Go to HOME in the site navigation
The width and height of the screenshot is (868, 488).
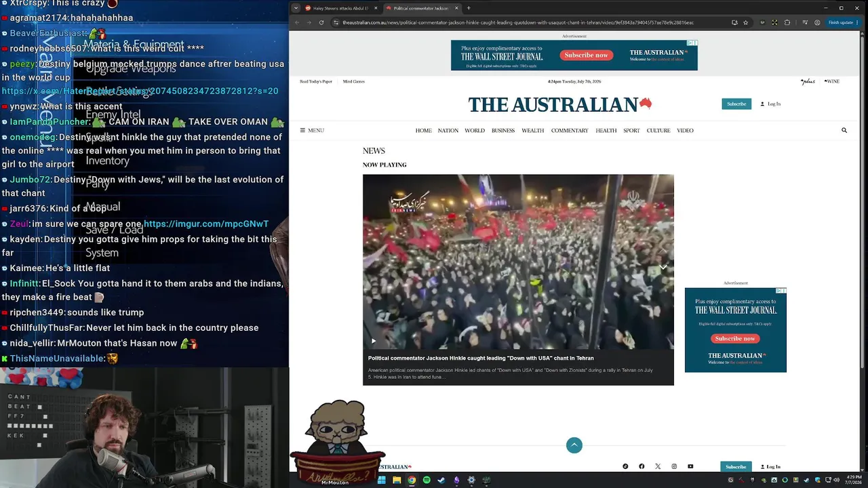click(423, 130)
